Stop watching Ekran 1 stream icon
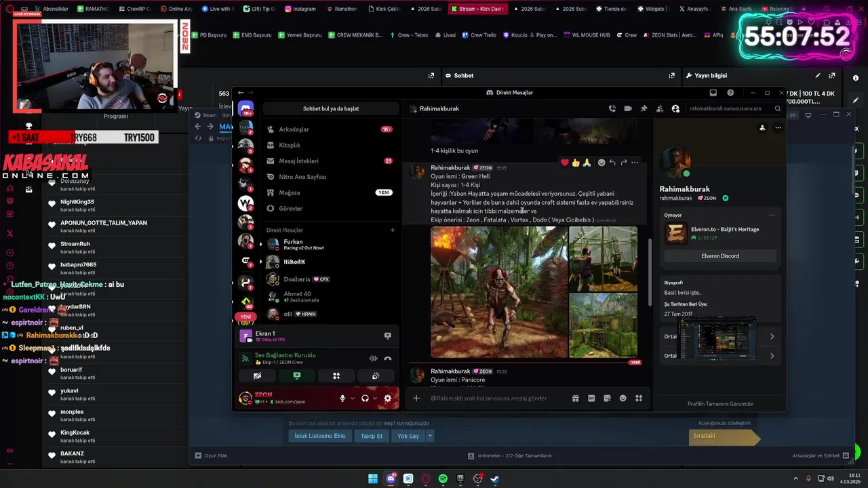This screenshot has width=868, height=488. pos(388,335)
